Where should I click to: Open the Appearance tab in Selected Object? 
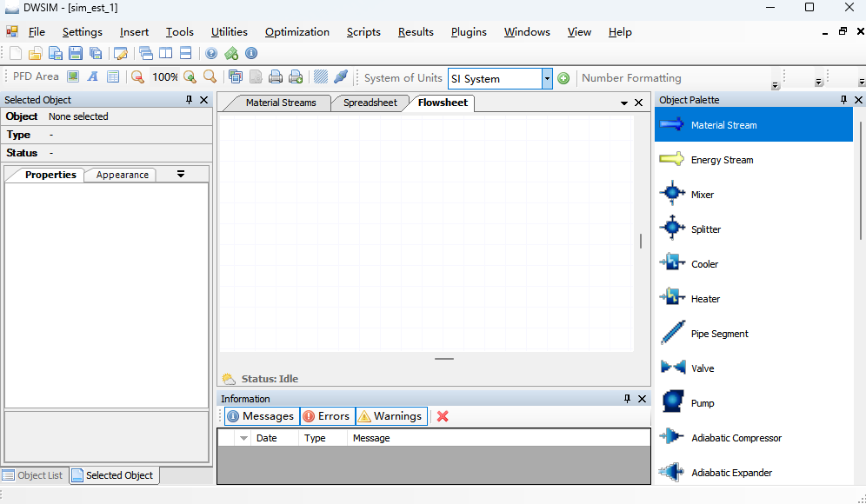[x=122, y=175]
